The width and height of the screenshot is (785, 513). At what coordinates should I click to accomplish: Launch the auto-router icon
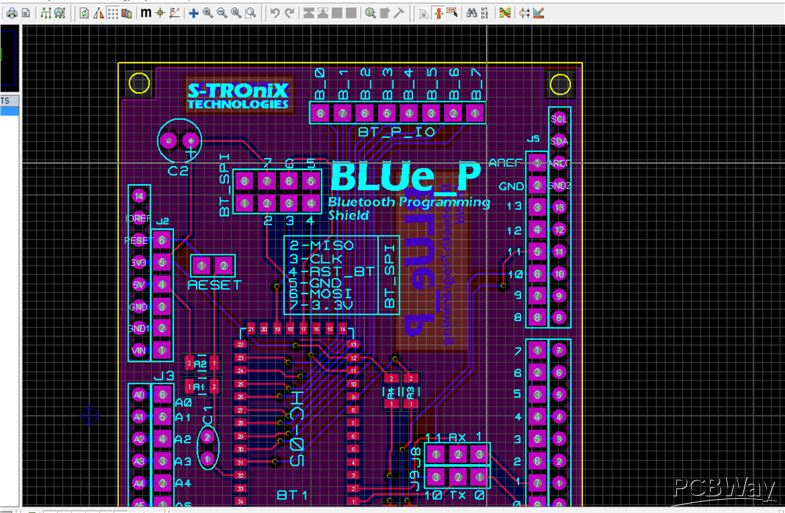click(x=505, y=13)
